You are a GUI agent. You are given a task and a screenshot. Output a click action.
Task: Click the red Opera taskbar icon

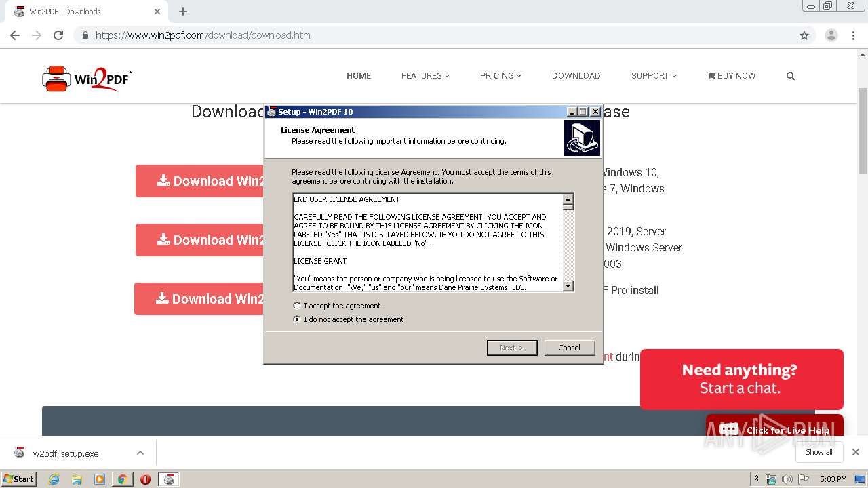point(145,479)
